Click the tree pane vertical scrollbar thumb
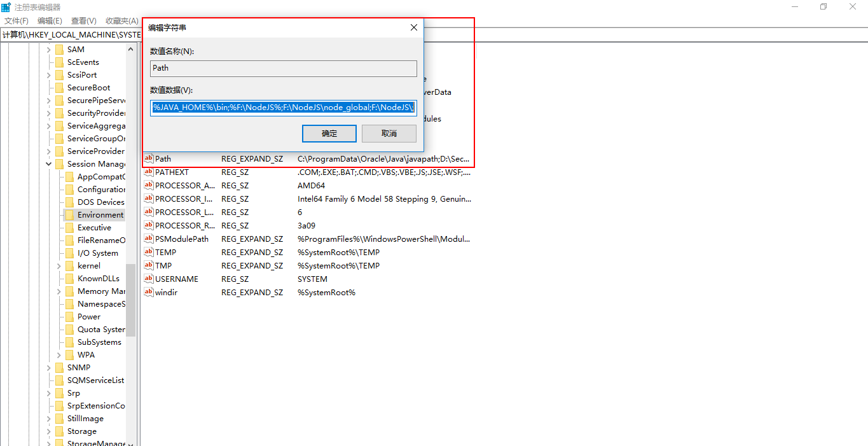Viewport: 868px width, 446px height. pos(131,300)
